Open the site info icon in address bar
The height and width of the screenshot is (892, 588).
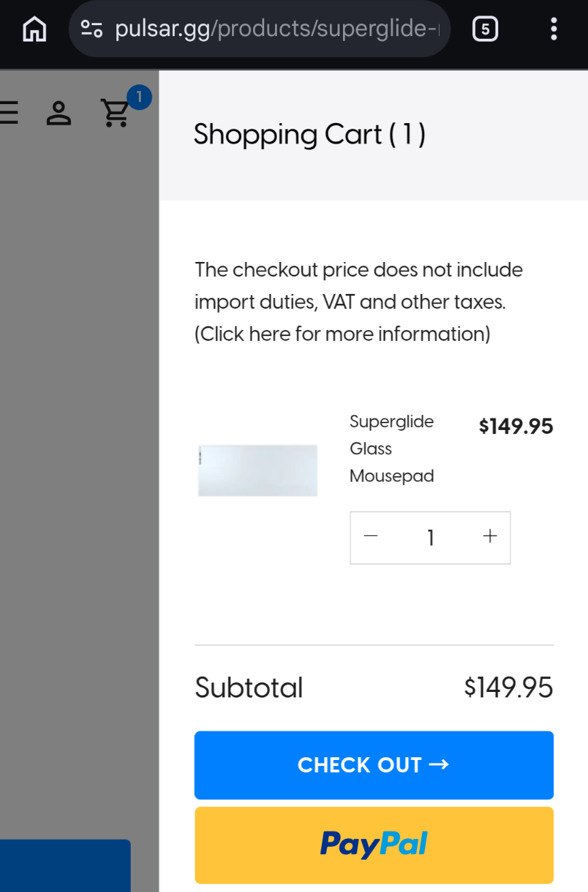click(x=91, y=29)
